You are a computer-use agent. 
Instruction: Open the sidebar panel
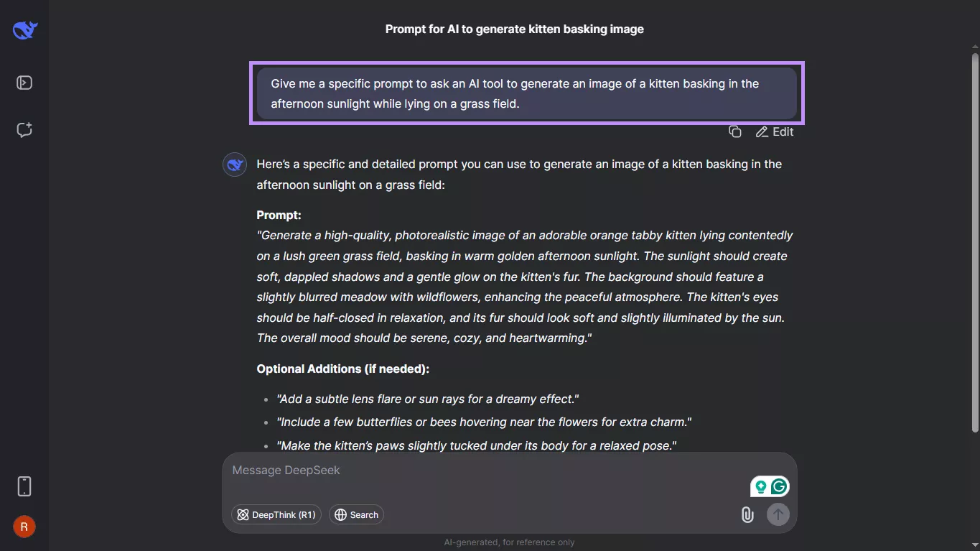pos(24,83)
